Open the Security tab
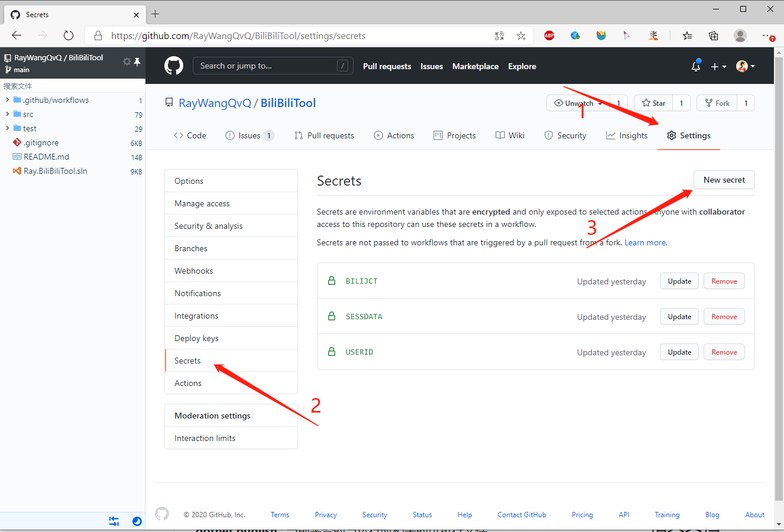The width and height of the screenshot is (784, 532). click(x=565, y=135)
